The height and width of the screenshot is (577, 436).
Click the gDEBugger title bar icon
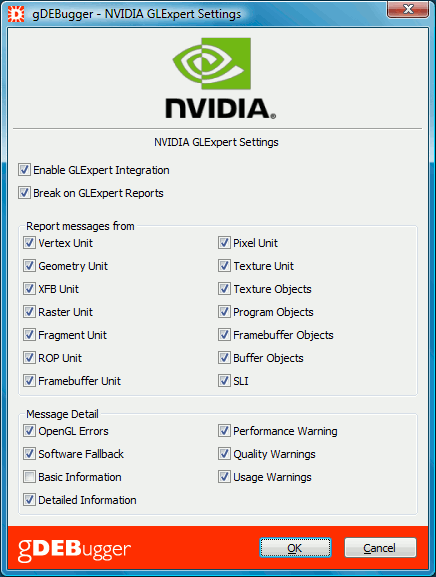[16, 14]
